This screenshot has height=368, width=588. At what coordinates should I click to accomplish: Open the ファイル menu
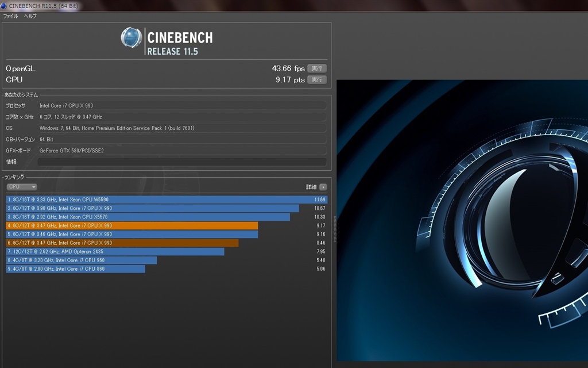point(10,16)
